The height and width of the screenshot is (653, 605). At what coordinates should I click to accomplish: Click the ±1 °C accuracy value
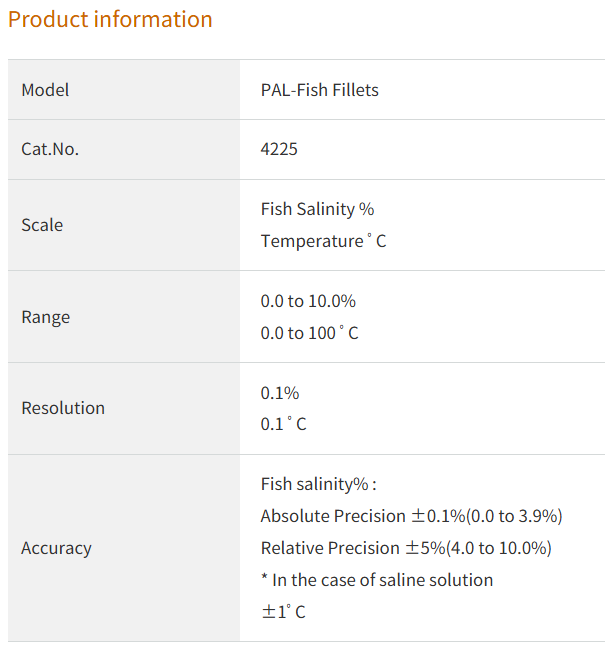[x=283, y=612]
